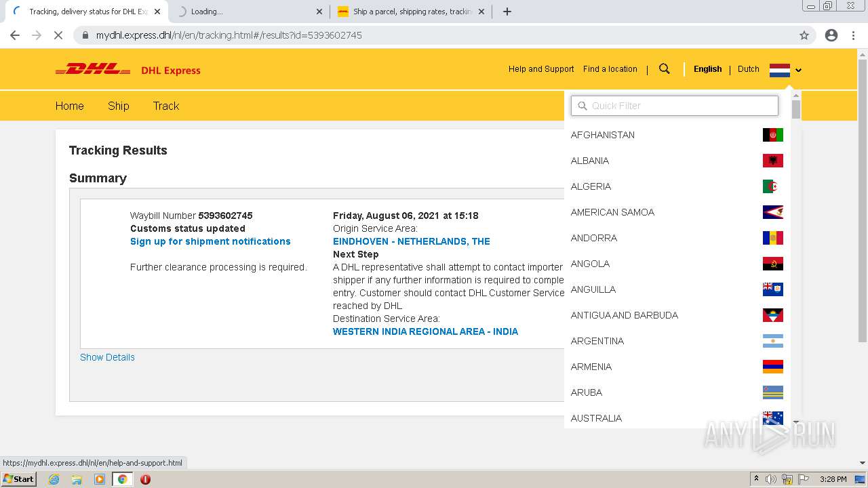The height and width of the screenshot is (488, 868).
Task: Choose ANTIGUA AND BARBUDA country name
Action: 625,315
